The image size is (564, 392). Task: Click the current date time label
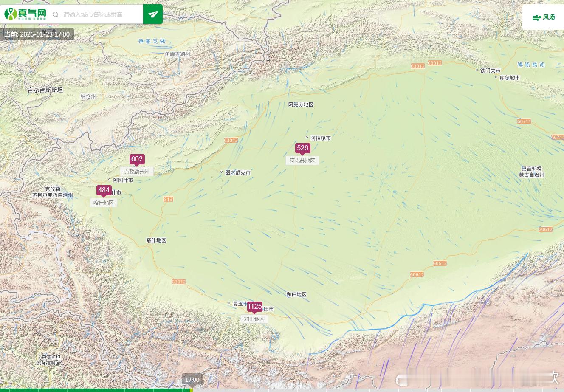37,34
